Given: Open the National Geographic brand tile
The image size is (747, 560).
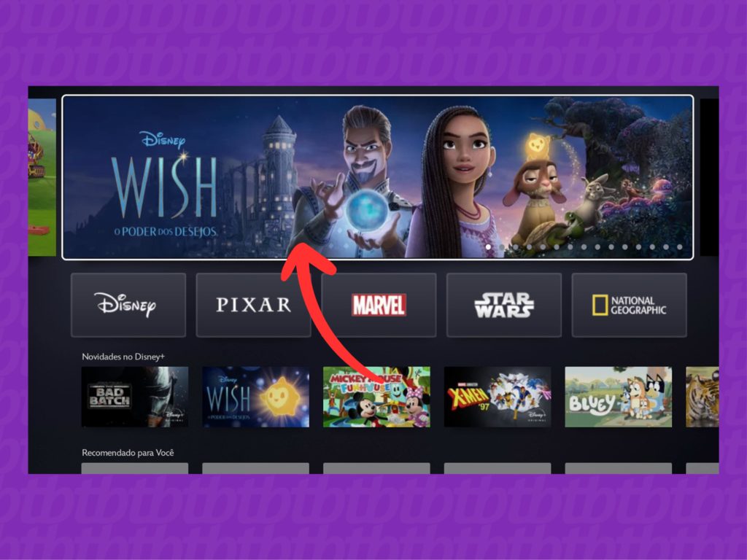Looking at the screenshot, I should tap(630, 305).
